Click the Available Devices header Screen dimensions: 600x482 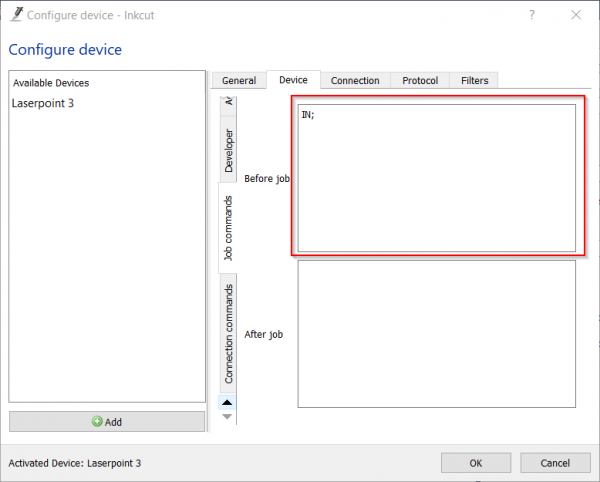51,83
